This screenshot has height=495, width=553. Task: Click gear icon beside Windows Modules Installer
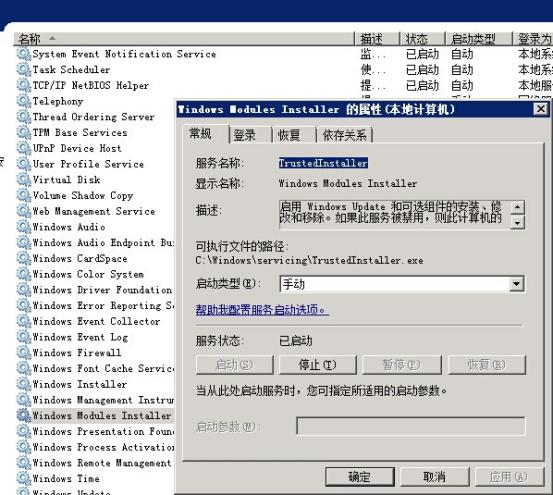(24, 415)
